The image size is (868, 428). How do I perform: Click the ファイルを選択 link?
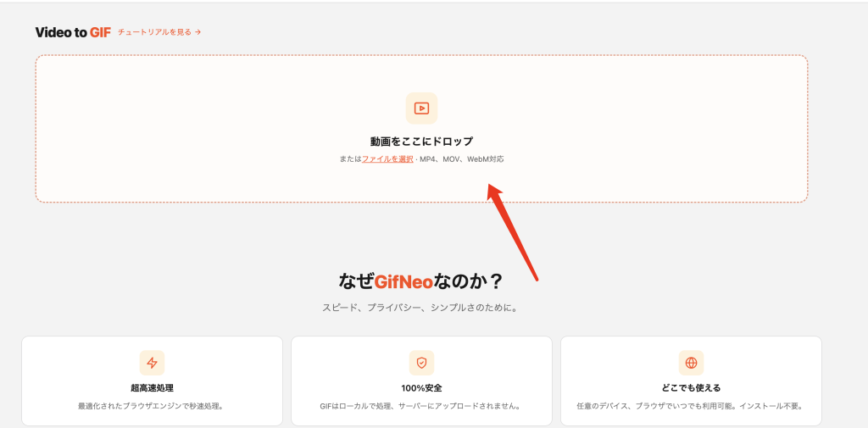387,158
